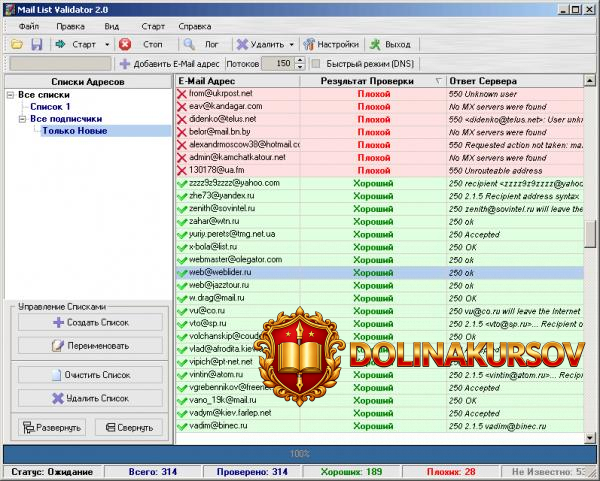Focus the e-mail address input field
This screenshot has width=600, height=481.
pos(60,64)
